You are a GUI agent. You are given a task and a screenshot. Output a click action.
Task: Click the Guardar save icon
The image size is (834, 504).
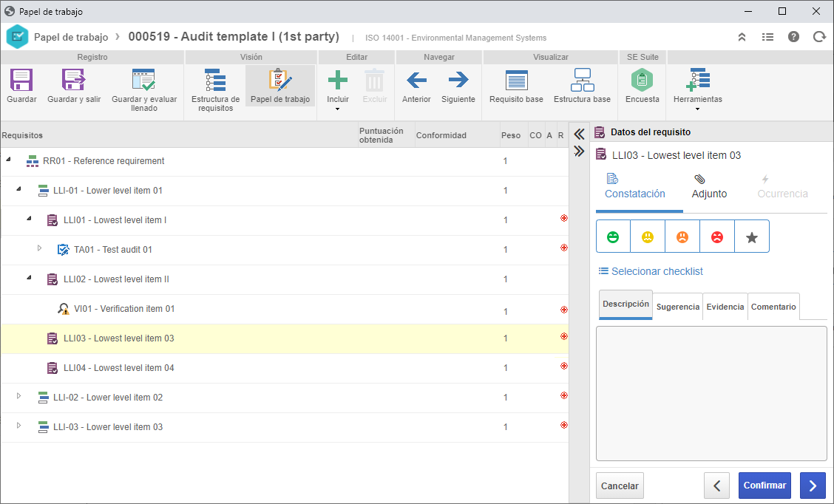(x=21, y=81)
